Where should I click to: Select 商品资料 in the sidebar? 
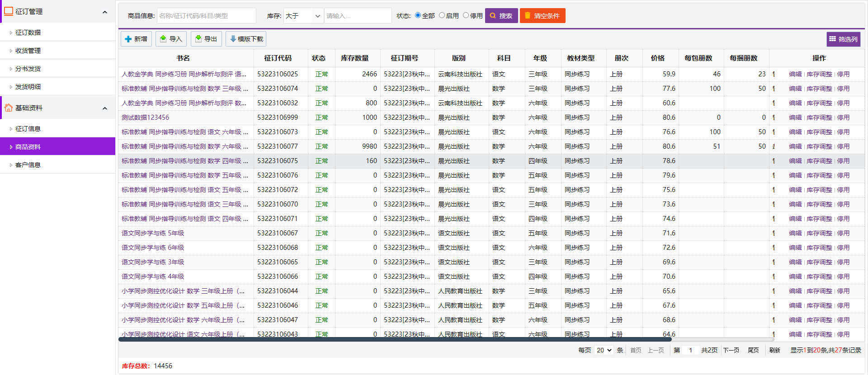pos(58,147)
